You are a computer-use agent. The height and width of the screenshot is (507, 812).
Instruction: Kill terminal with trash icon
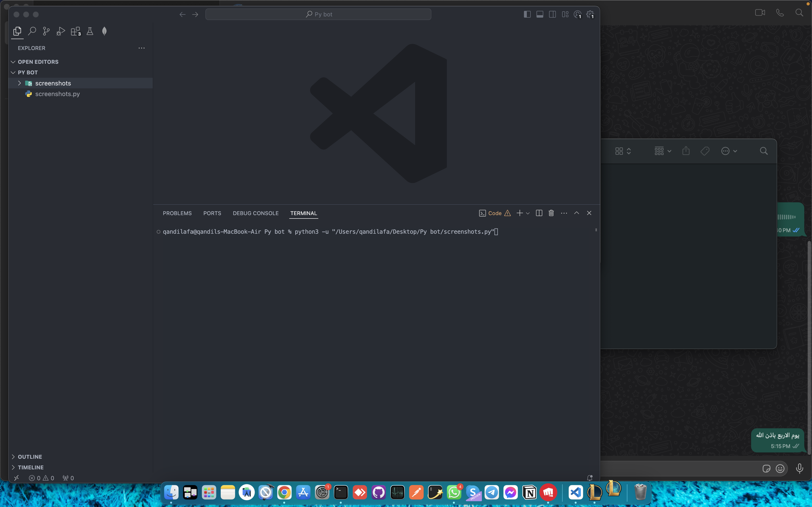pos(551,213)
